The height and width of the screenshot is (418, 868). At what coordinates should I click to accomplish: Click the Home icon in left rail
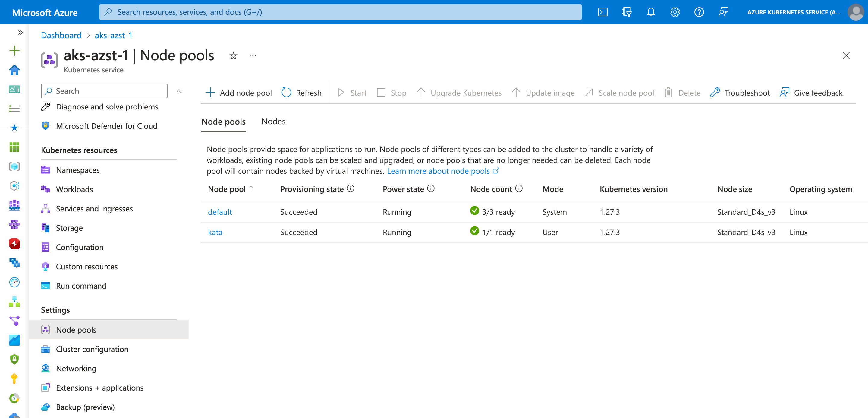[x=14, y=70]
